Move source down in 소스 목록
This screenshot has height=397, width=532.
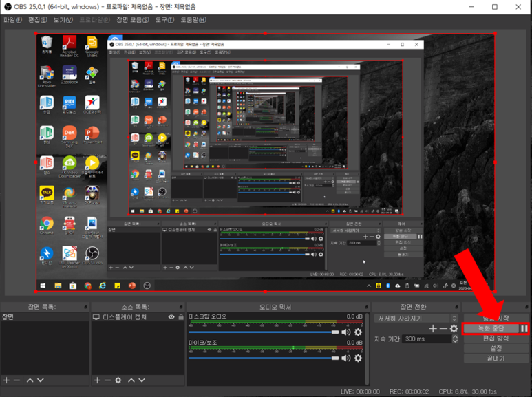(x=142, y=380)
